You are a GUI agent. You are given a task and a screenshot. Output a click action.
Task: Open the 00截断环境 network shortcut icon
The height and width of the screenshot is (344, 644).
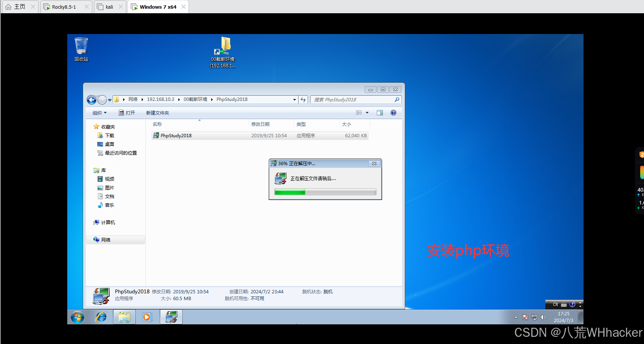point(223,52)
